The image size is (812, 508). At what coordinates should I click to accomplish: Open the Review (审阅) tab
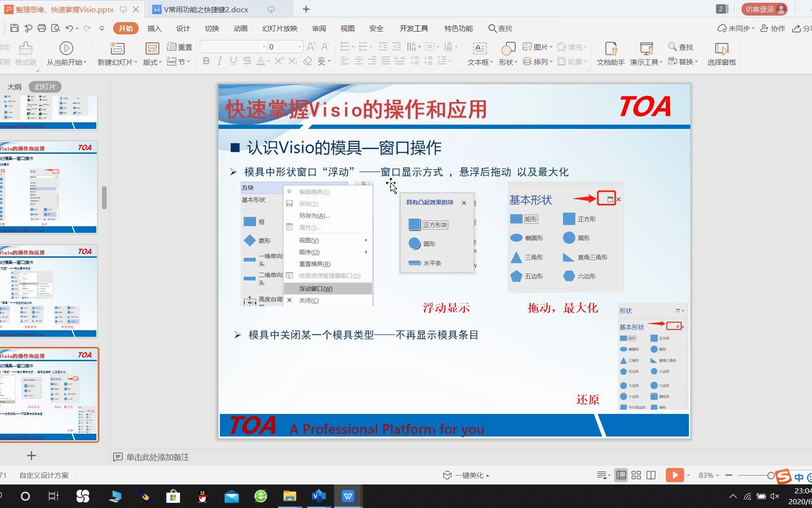pyautogui.click(x=319, y=28)
